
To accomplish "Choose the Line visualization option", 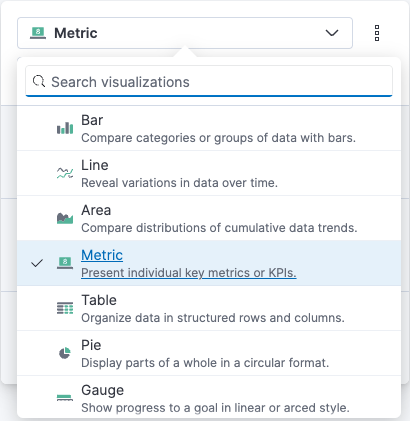I will coord(209,173).
